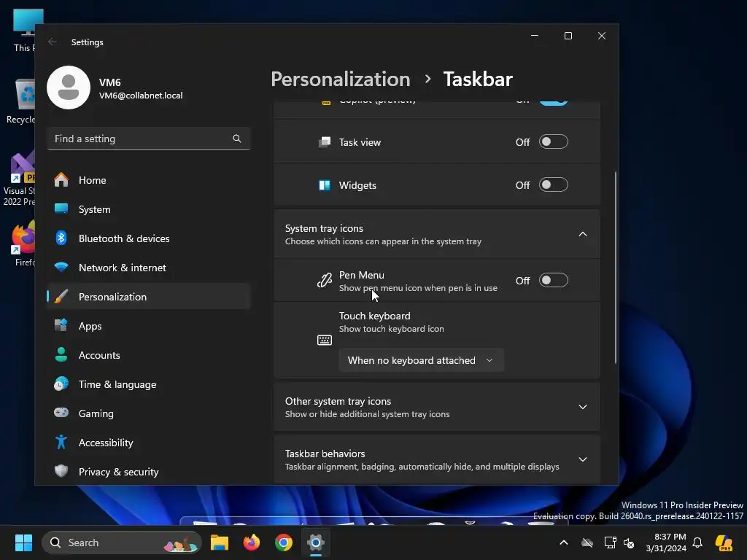
Task: Click the cloud sync tray icon
Action: 587,542
